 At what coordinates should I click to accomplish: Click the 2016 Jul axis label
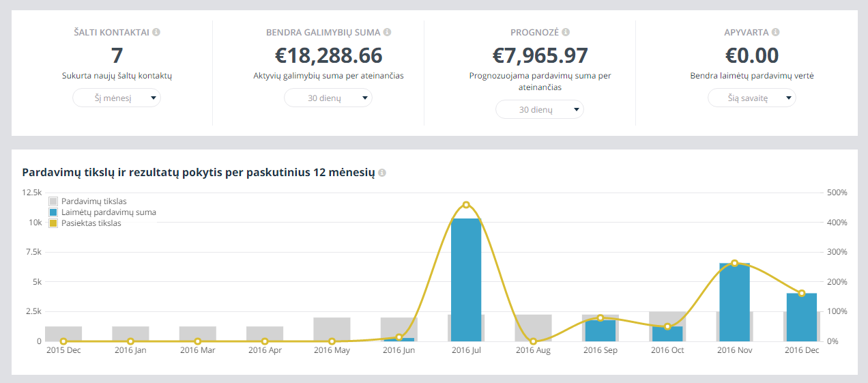tap(466, 351)
